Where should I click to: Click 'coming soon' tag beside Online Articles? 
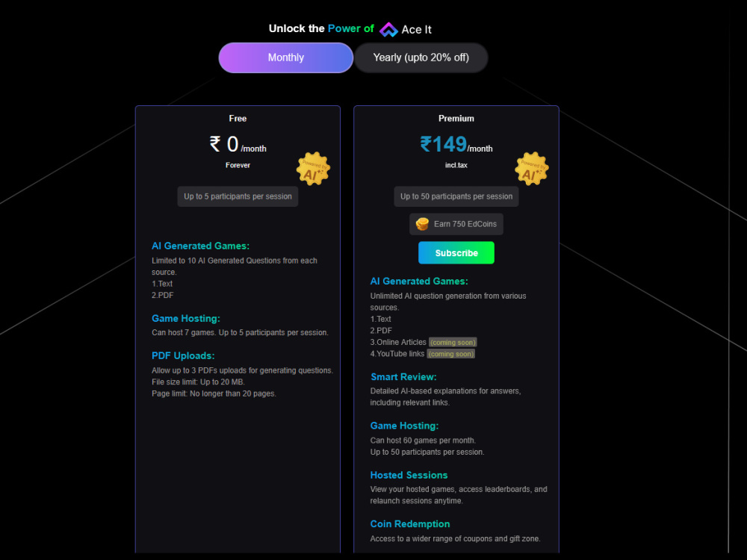pos(453,343)
